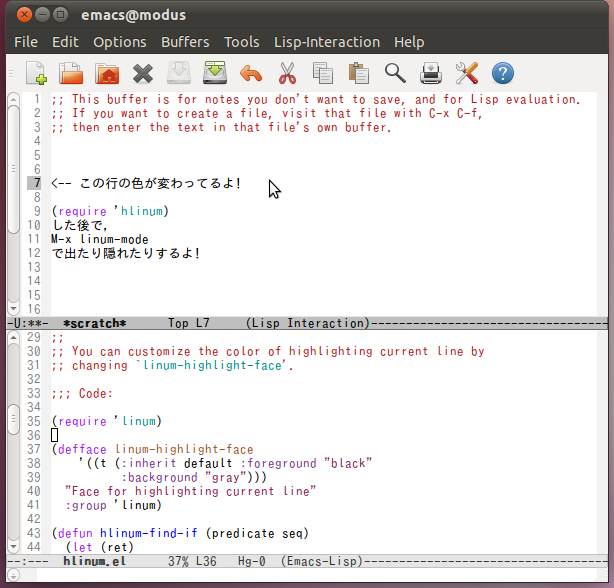
Task: Click the New file toolbar icon
Action: click(36, 73)
